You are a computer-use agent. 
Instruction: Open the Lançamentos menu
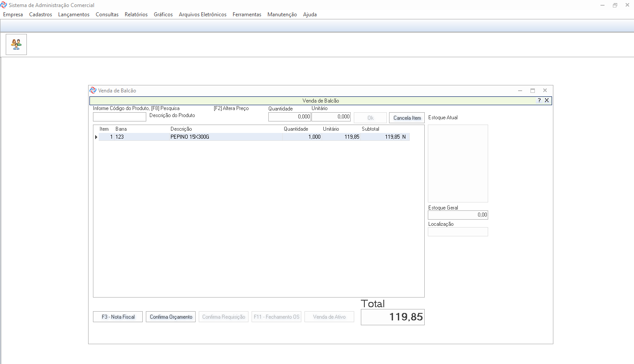(x=74, y=15)
